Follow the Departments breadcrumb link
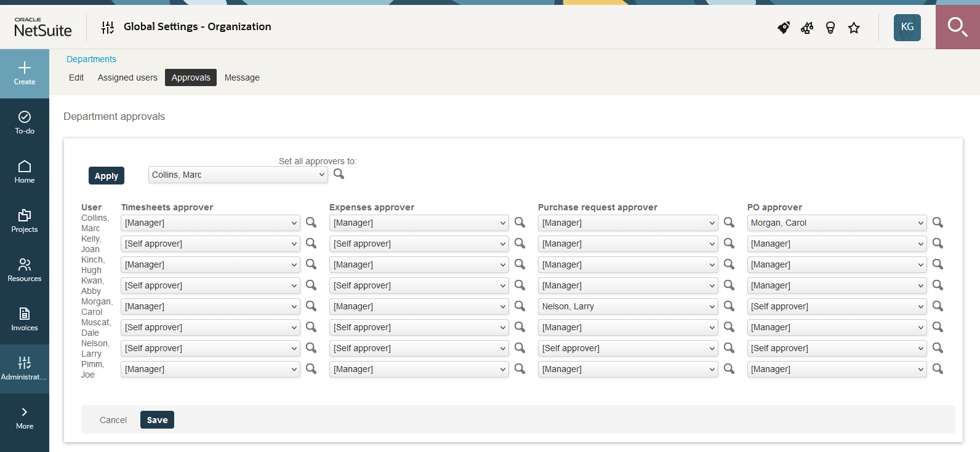The height and width of the screenshot is (452, 980). [x=91, y=59]
